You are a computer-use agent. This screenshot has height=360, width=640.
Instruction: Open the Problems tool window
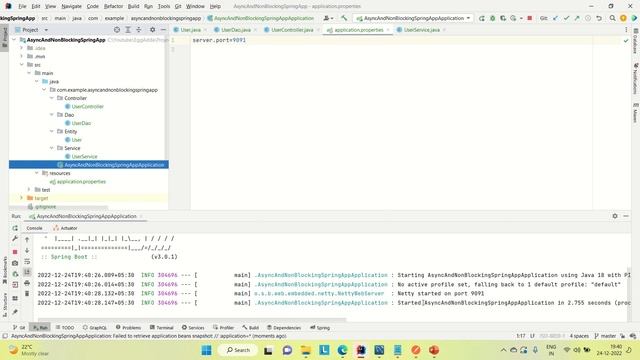(x=128, y=327)
